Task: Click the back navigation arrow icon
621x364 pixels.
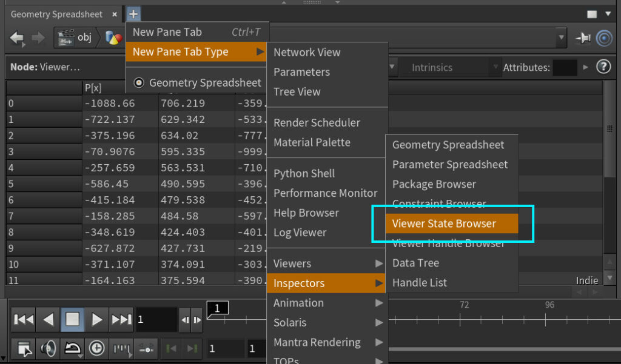Action: (x=17, y=38)
